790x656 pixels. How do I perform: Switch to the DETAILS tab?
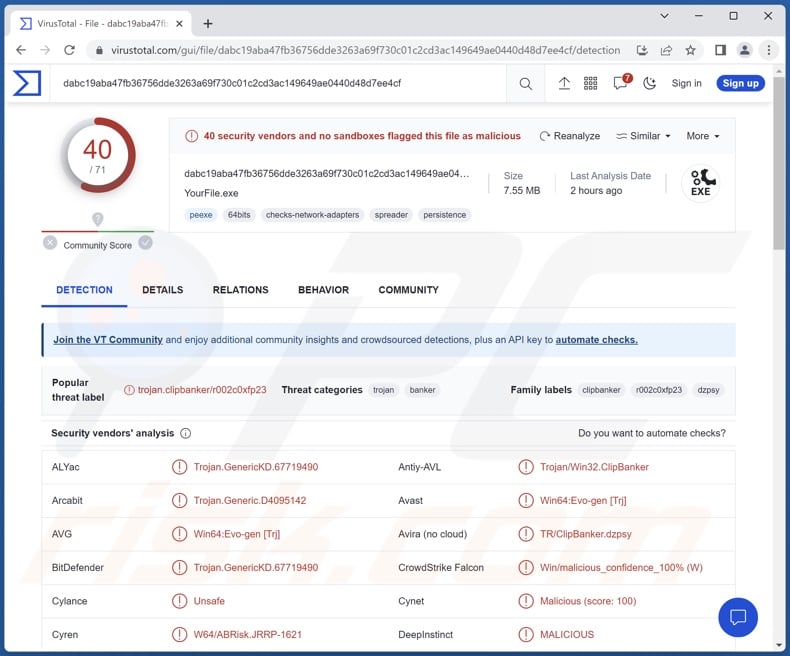pyautogui.click(x=163, y=290)
